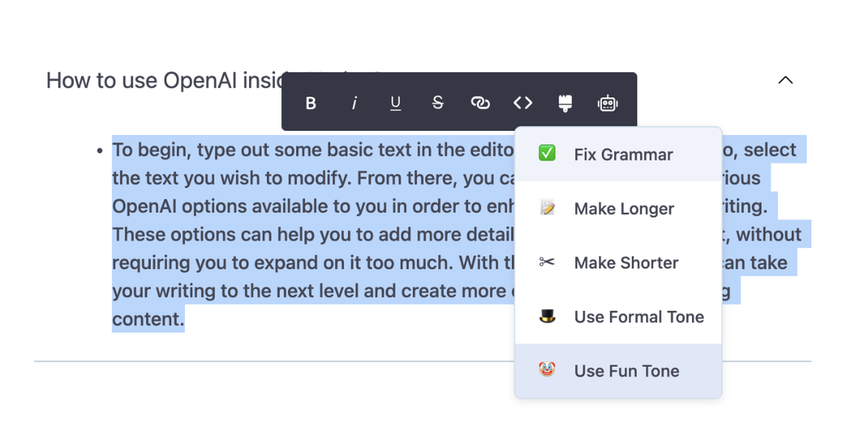
Task: Toggle bold formatting in the toolbar
Action: 311,103
